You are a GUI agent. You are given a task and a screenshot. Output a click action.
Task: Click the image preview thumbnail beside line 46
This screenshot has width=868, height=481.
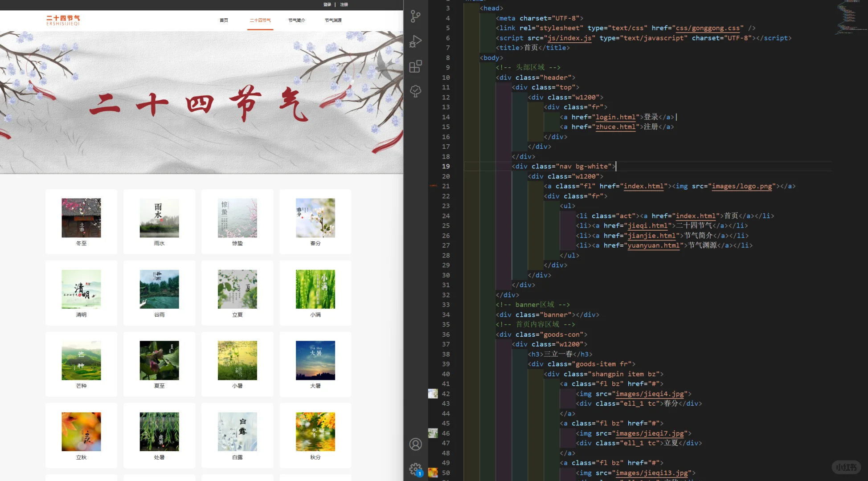pos(433,433)
